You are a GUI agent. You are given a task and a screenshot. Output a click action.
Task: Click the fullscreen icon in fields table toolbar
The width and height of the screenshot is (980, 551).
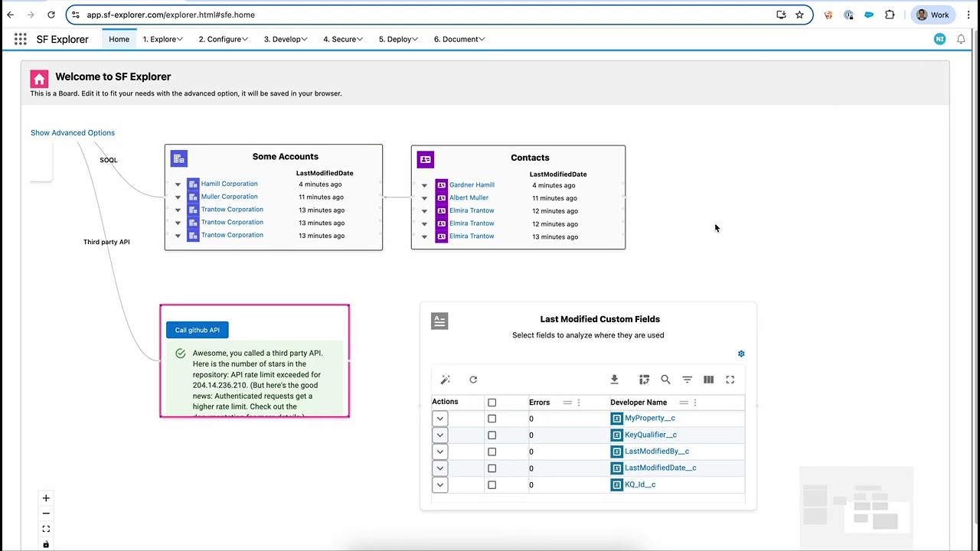click(x=730, y=380)
